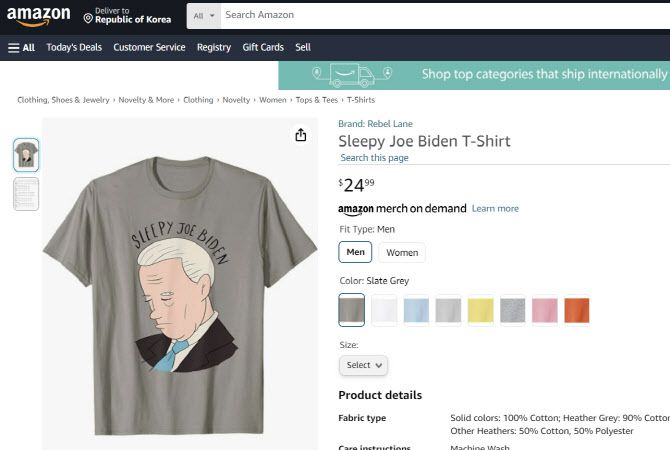Select the Men fit type

[x=355, y=252]
